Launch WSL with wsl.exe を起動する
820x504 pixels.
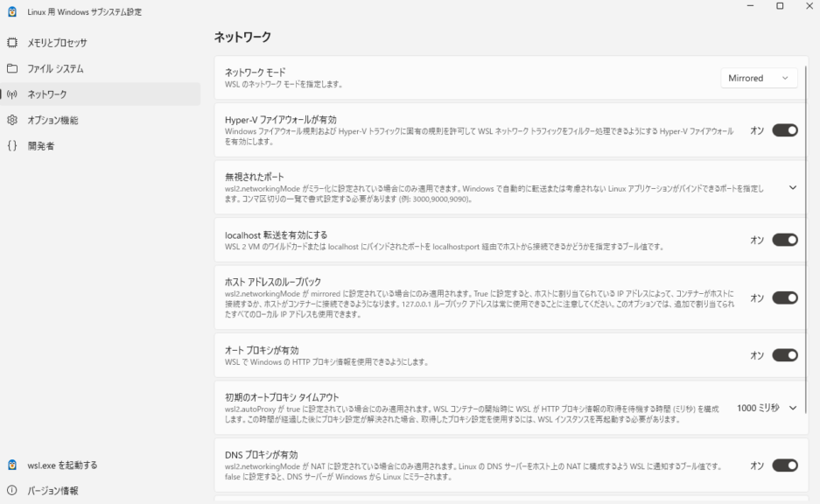62,465
